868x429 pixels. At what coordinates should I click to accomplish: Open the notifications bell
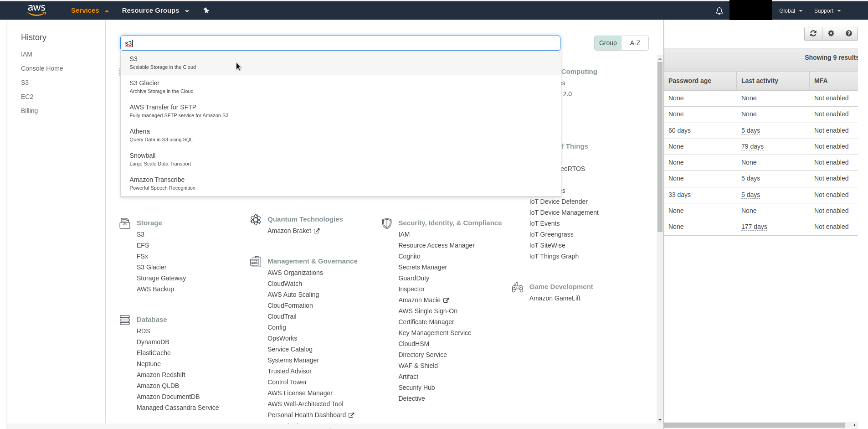pos(719,11)
